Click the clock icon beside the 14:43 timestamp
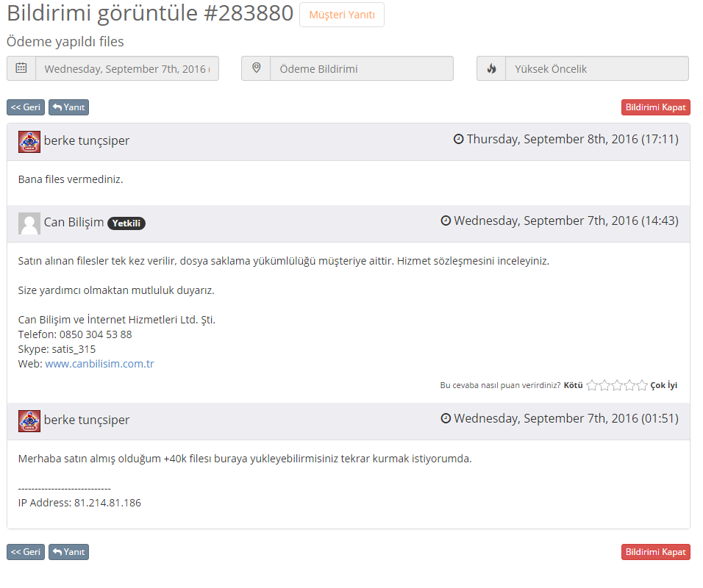 446,220
